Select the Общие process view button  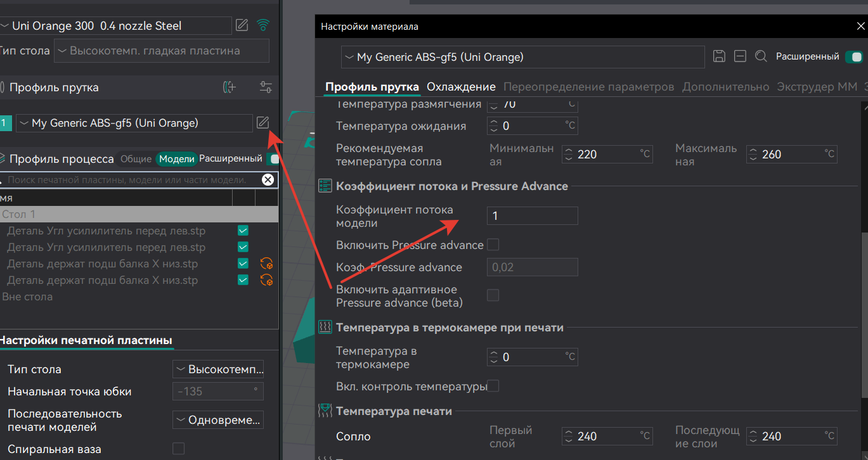(136, 159)
